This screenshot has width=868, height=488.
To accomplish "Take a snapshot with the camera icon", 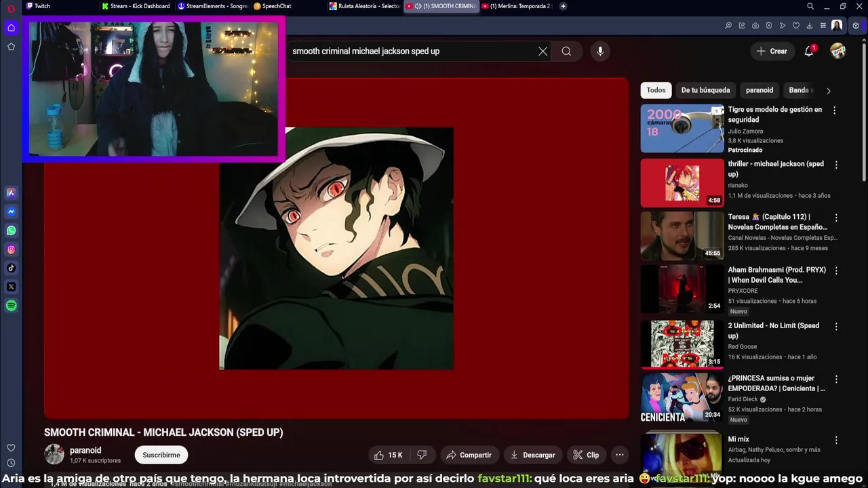I will click(755, 26).
